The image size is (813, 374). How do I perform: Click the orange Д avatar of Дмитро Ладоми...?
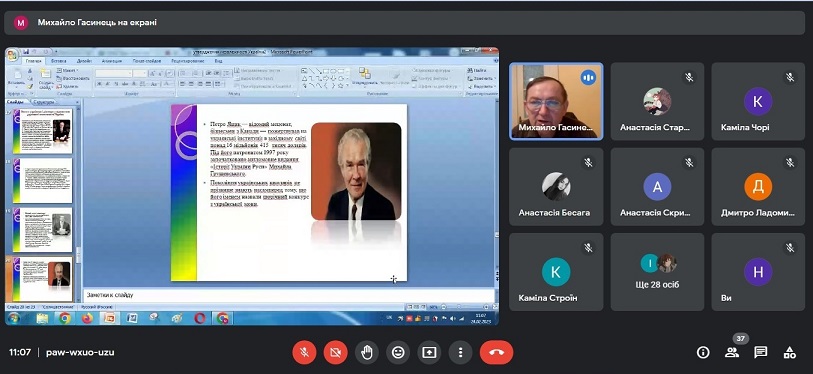click(x=758, y=186)
